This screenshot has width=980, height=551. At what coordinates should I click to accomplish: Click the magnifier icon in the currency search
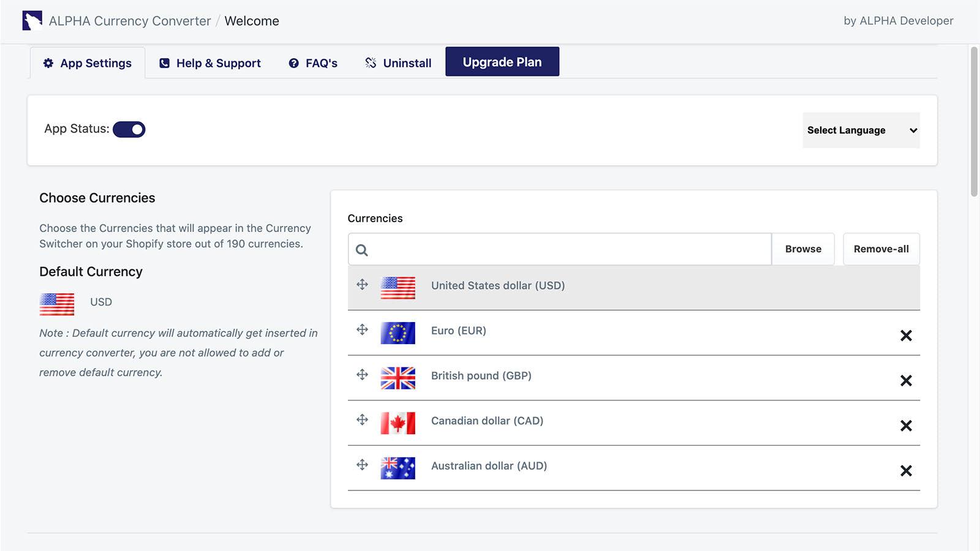362,250
